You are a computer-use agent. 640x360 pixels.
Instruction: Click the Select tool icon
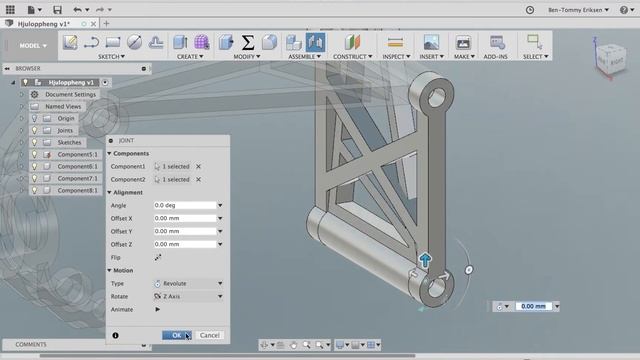pyautogui.click(x=535, y=42)
